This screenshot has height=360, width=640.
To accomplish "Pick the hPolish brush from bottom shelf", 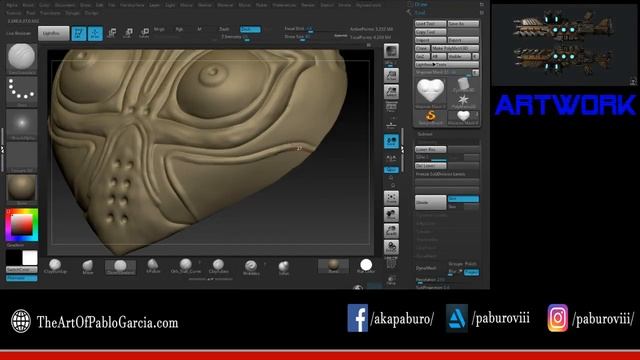I will click(x=153, y=266).
